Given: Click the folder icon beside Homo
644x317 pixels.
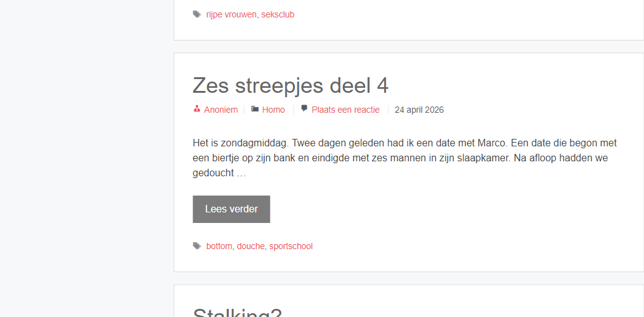Looking at the screenshot, I should pyautogui.click(x=255, y=109).
